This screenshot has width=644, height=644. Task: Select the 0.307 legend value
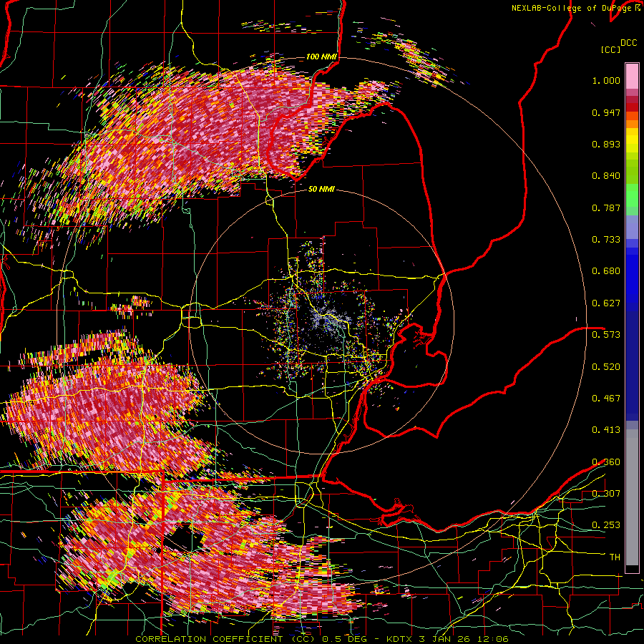click(606, 494)
